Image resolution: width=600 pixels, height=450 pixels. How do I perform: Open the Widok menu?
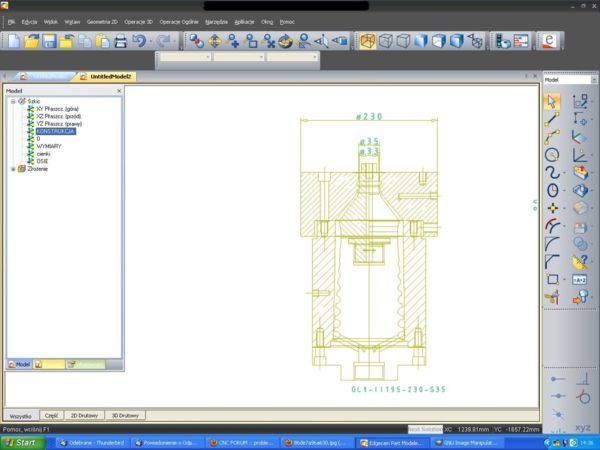tap(51, 22)
